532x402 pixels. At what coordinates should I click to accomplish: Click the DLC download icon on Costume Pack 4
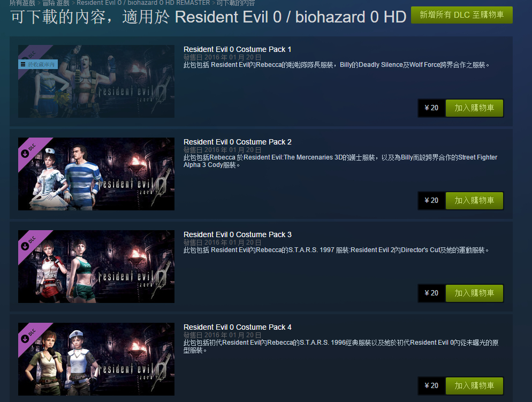click(x=25, y=339)
